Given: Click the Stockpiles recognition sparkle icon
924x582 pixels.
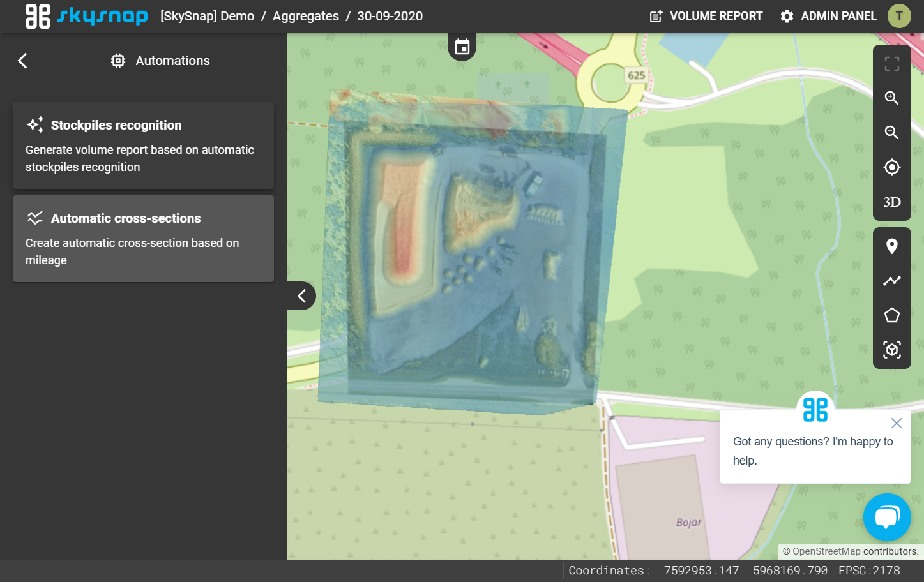Looking at the screenshot, I should pyautogui.click(x=35, y=124).
